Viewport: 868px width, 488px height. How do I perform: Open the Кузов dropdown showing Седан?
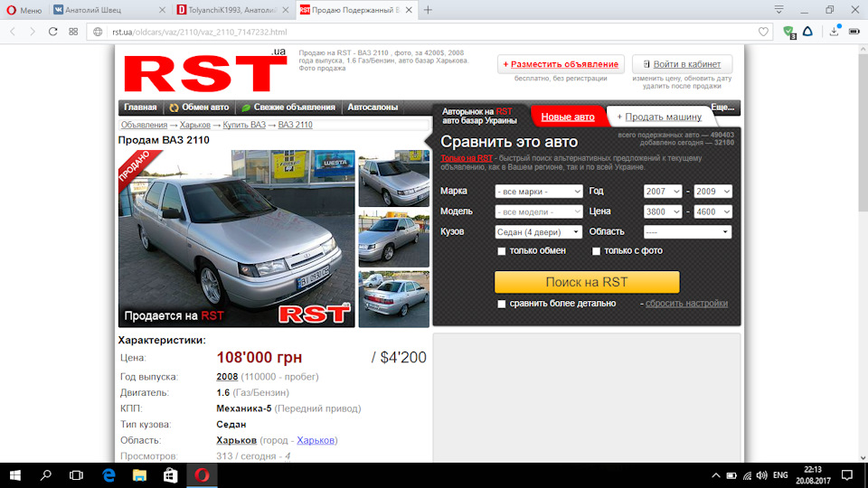(539, 232)
